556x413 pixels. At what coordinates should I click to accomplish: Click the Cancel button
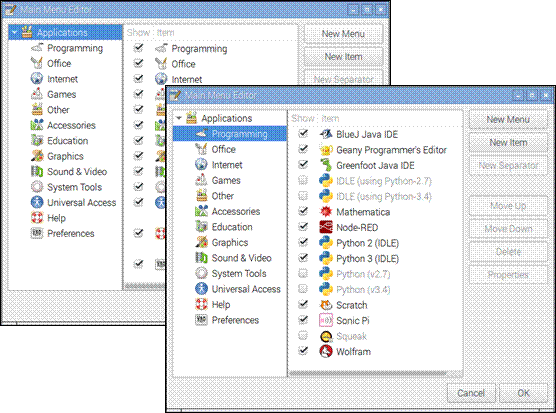[x=471, y=393]
